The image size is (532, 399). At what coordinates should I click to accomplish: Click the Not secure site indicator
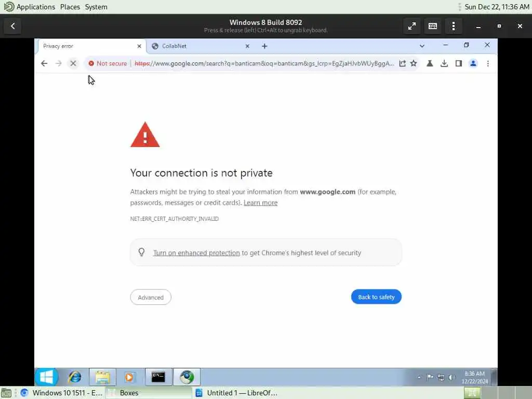(108, 63)
